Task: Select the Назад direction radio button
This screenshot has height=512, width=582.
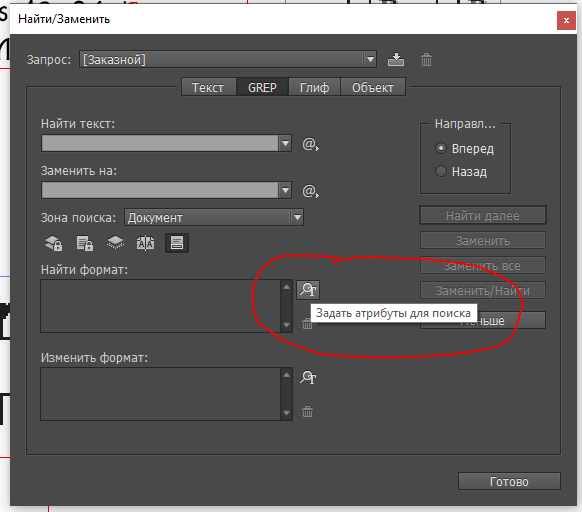Action: 441,171
